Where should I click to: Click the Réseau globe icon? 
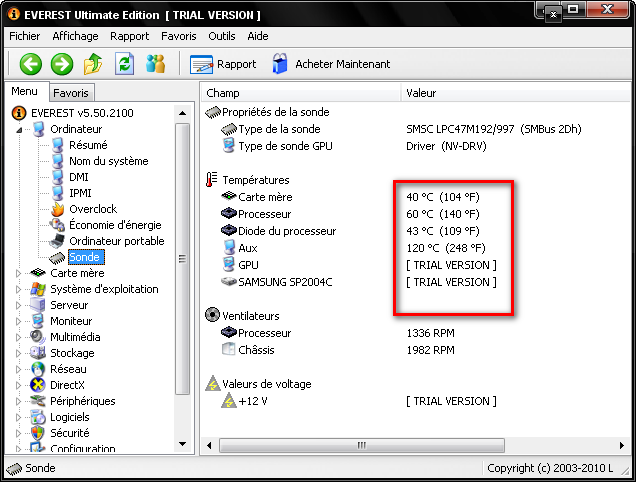click(x=38, y=369)
